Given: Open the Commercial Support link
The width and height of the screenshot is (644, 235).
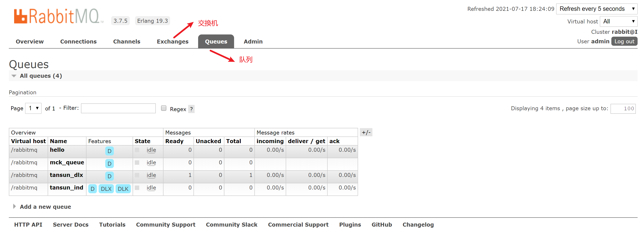Looking at the screenshot, I should tap(298, 224).
